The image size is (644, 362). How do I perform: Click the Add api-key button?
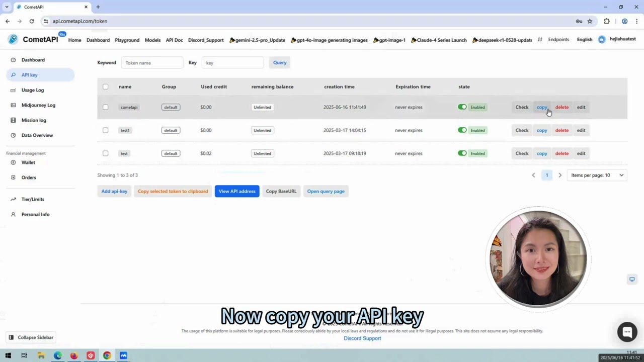(x=114, y=191)
